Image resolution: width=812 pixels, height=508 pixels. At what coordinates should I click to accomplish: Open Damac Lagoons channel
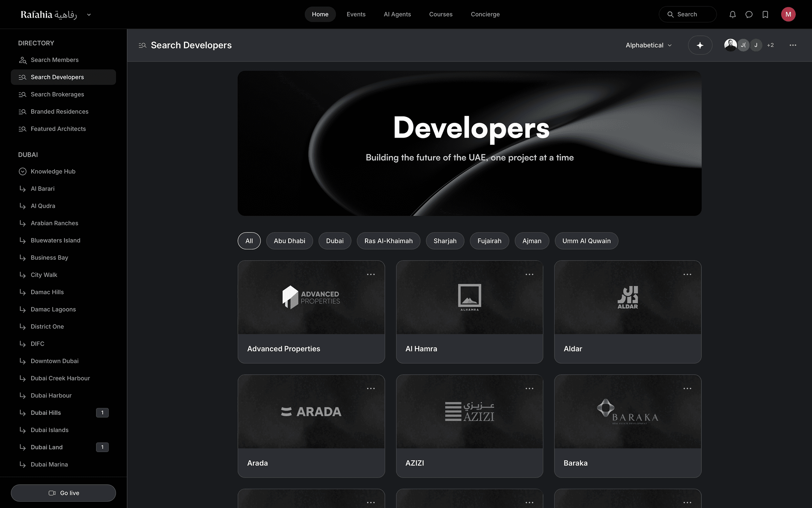click(x=63, y=310)
